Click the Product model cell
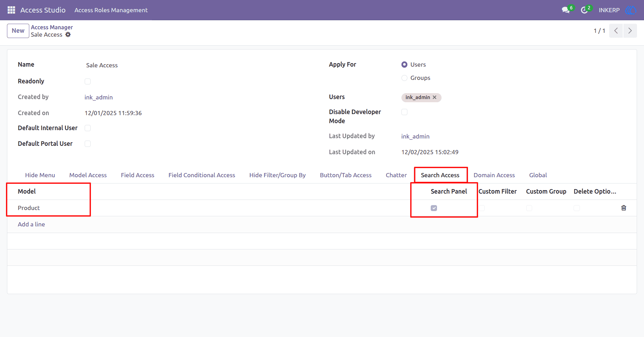 29,208
